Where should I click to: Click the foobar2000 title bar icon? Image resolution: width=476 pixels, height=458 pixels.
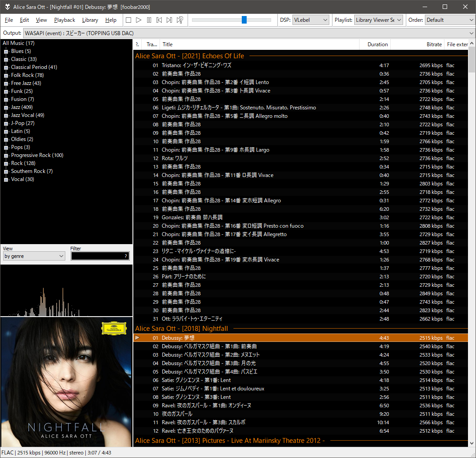(x=7, y=7)
